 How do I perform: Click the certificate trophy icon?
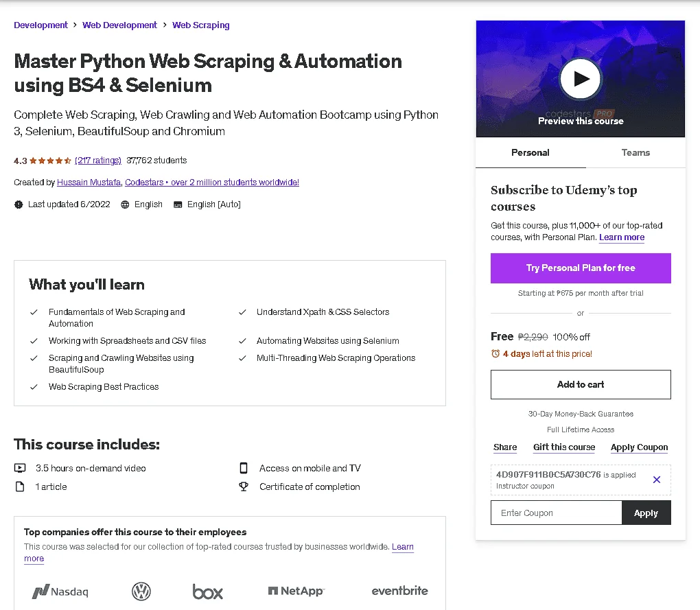[x=244, y=486]
